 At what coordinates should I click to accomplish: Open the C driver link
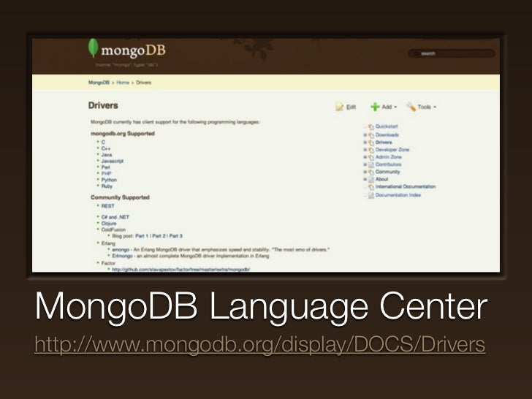pyautogui.click(x=103, y=142)
